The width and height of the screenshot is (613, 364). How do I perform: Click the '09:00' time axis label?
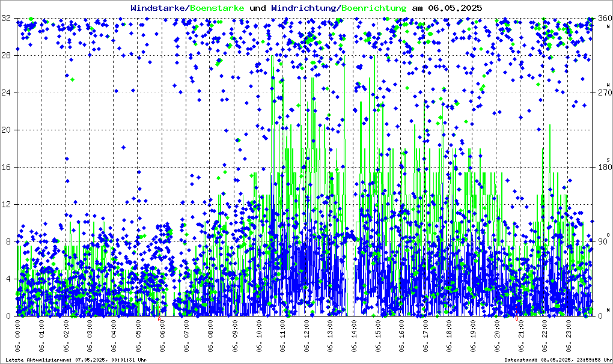point(234,329)
